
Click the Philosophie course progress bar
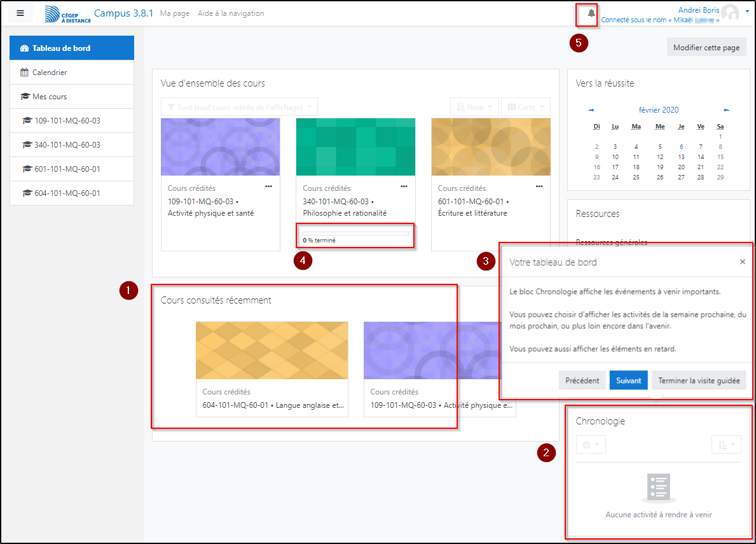coord(355,234)
